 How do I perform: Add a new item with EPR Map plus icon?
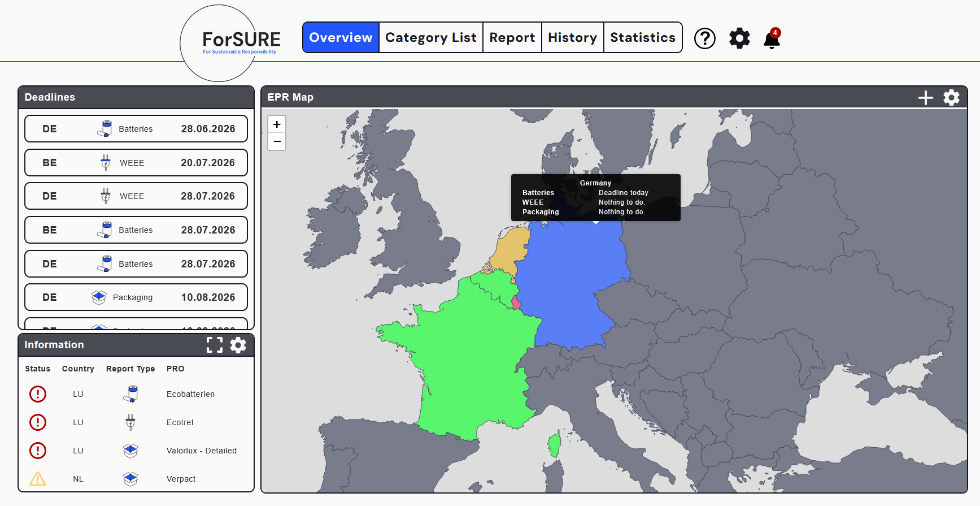pyautogui.click(x=925, y=98)
